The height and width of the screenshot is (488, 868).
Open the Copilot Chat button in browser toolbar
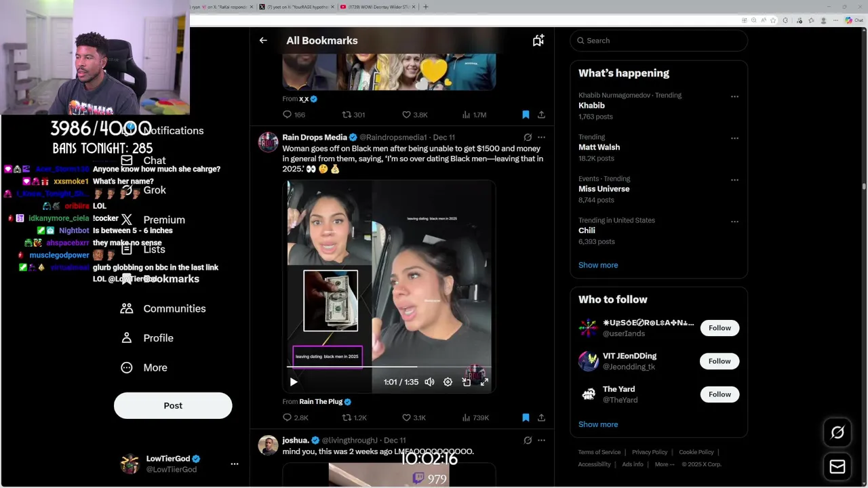pyautogui.click(x=853, y=20)
